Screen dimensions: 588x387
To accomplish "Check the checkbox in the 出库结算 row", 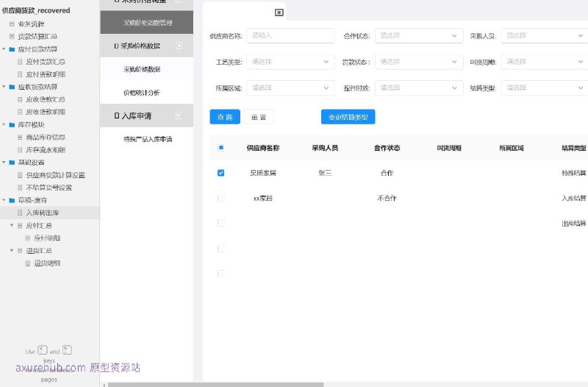I will tap(221, 223).
